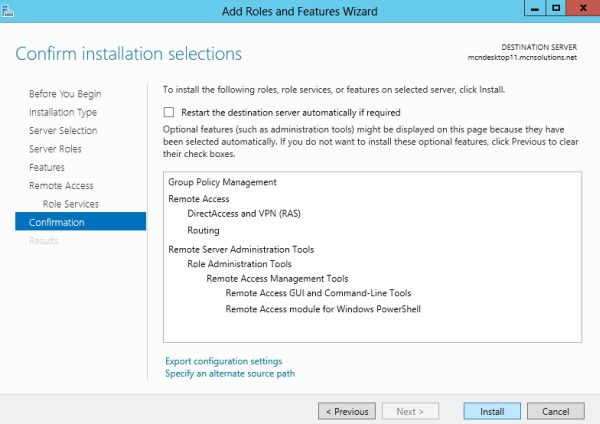The width and height of the screenshot is (600, 424).
Task: Maximize the wizard window
Action: tap(554, 11)
